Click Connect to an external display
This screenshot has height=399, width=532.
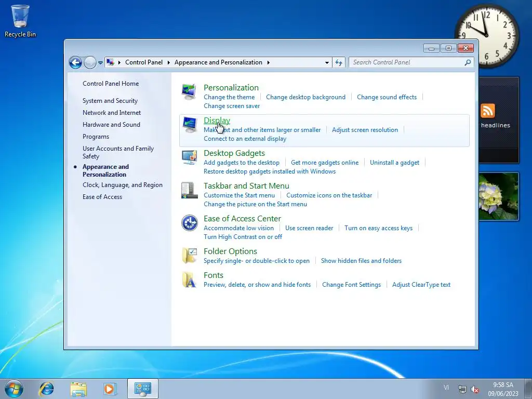(x=245, y=138)
